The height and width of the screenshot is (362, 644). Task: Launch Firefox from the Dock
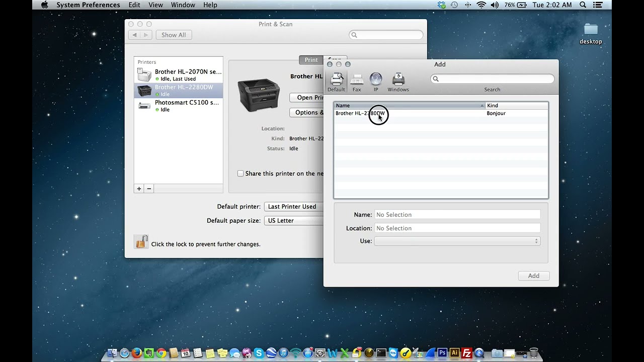tap(137, 353)
